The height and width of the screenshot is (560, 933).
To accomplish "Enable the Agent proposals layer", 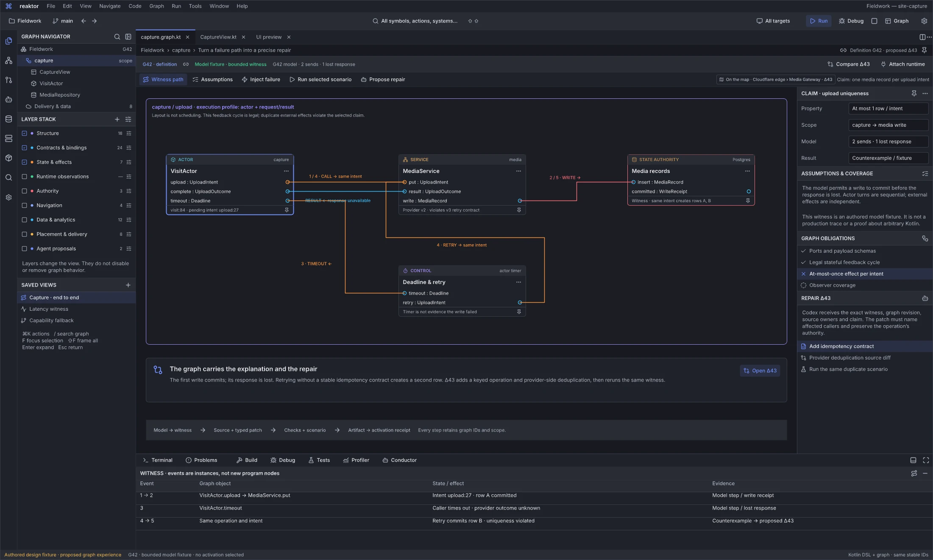I will pos(24,249).
